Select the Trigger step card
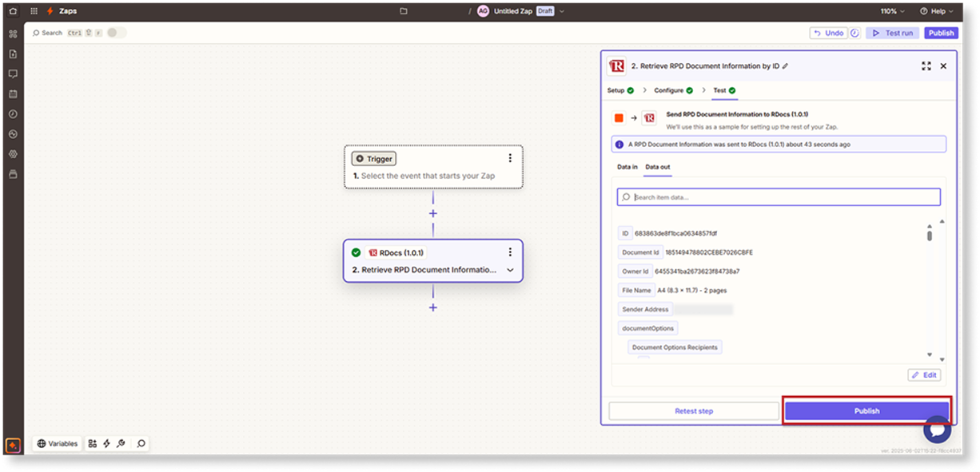The width and height of the screenshot is (980, 472). pyautogui.click(x=433, y=167)
